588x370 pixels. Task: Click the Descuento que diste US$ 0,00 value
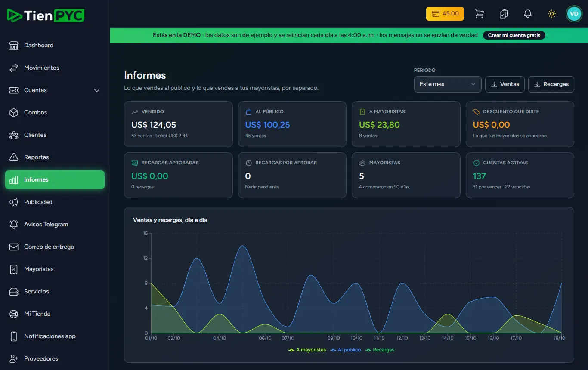pos(492,125)
